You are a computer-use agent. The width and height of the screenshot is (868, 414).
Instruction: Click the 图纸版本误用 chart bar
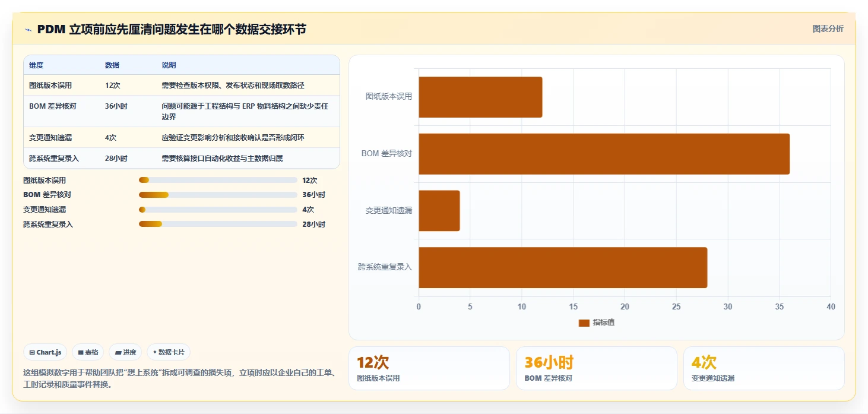[480, 97]
